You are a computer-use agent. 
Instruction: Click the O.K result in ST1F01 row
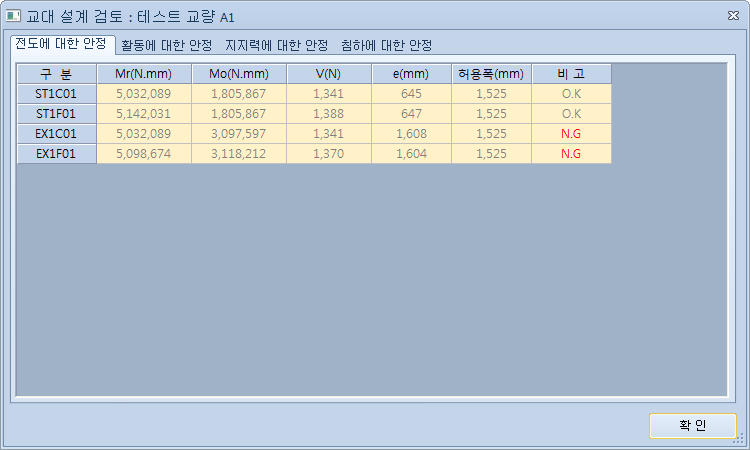coord(571,114)
